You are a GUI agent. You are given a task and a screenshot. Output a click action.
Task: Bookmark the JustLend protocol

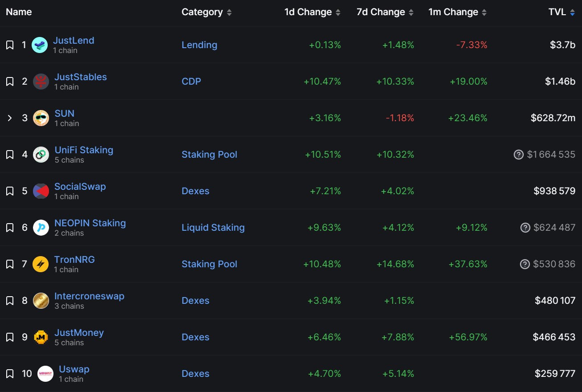9,45
